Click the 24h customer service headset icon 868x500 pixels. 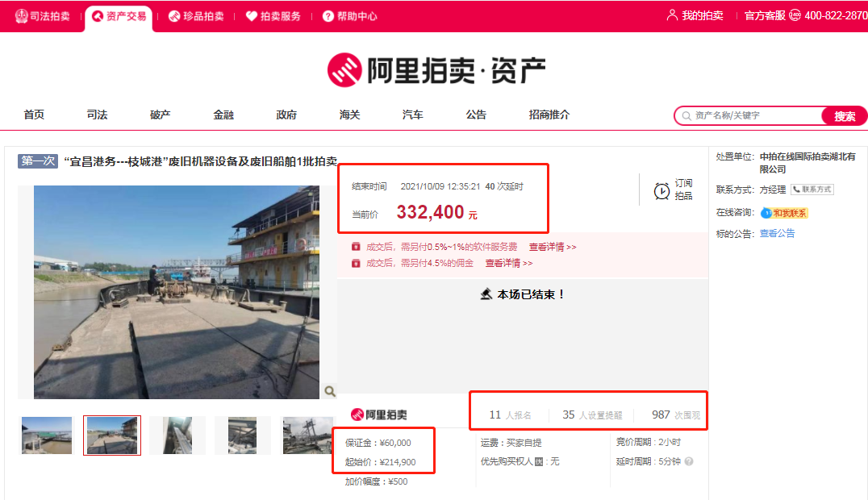pyautogui.click(x=795, y=15)
